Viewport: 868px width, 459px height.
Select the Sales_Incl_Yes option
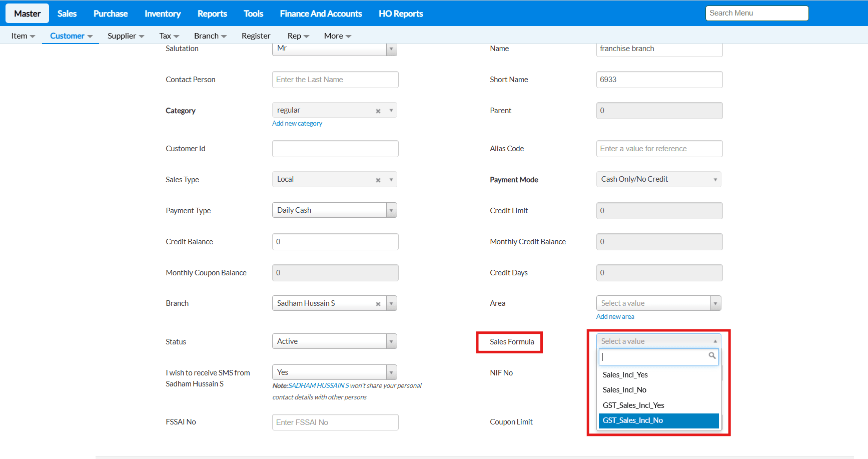point(625,375)
